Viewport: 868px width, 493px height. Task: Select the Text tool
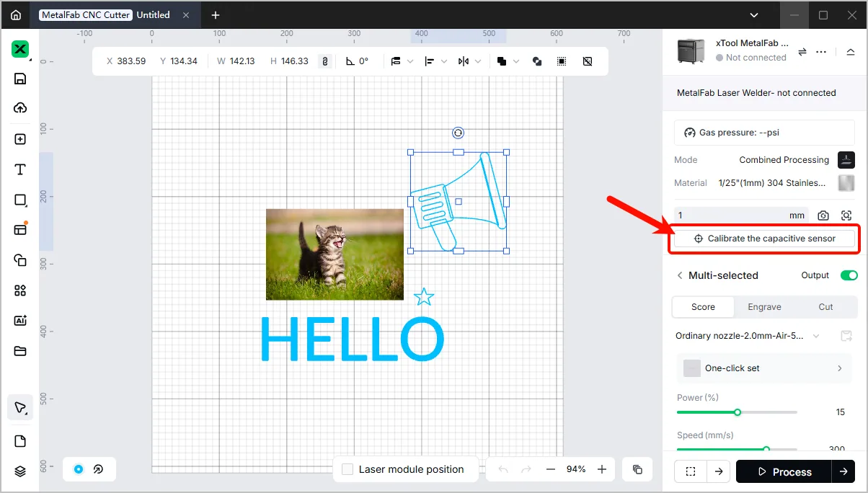click(20, 169)
